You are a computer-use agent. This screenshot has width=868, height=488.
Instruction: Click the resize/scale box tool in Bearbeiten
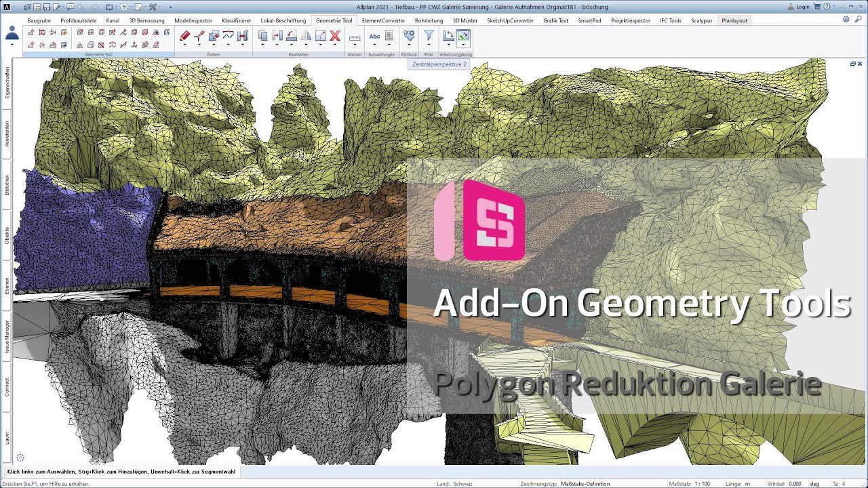pyautogui.click(x=321, y=35)
